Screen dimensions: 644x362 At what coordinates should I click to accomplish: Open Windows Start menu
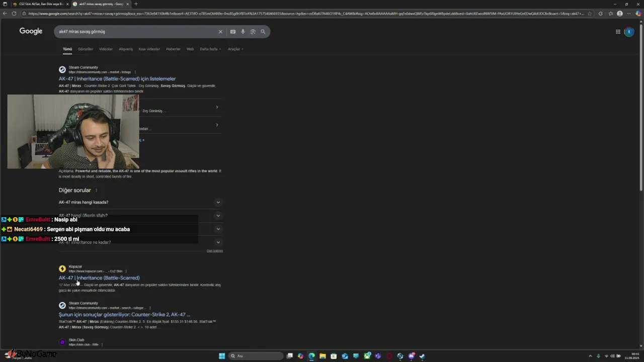pos(222,356)
